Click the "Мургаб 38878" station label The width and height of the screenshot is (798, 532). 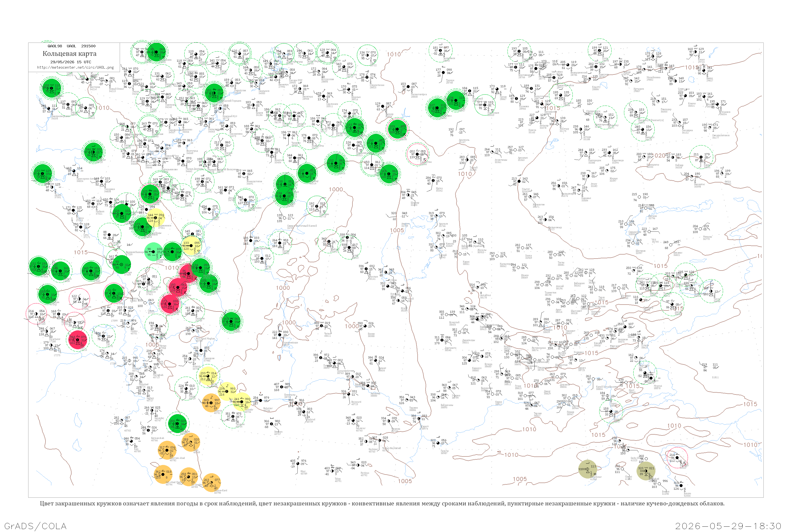pos(658,387)
